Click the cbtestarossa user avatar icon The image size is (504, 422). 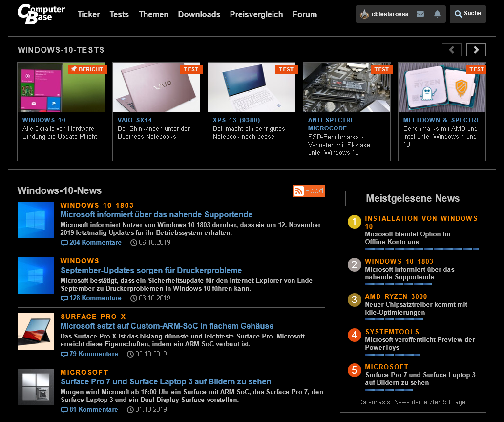click(364, 14)
